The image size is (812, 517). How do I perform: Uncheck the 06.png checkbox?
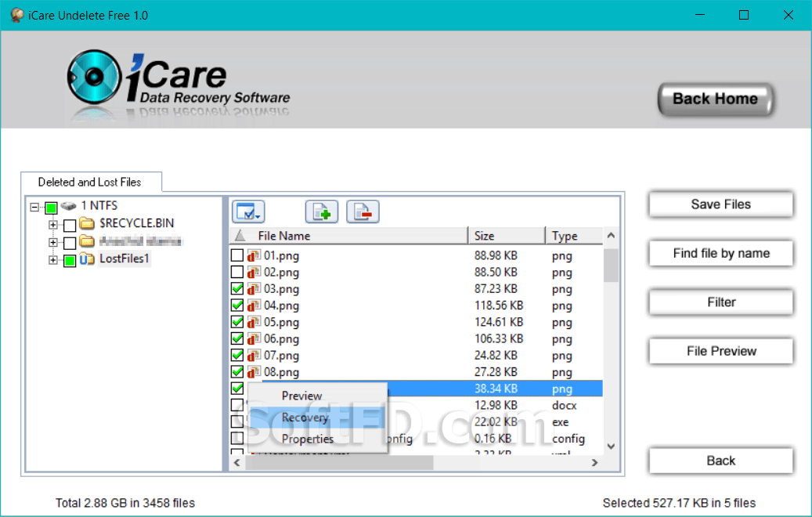click(x=237, y=338)
